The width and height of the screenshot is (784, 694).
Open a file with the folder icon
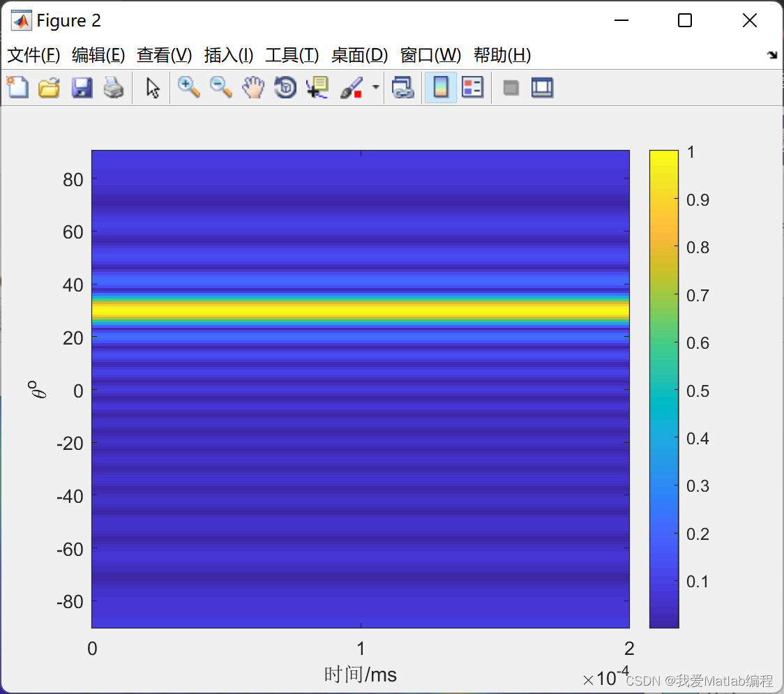(50, 87)
